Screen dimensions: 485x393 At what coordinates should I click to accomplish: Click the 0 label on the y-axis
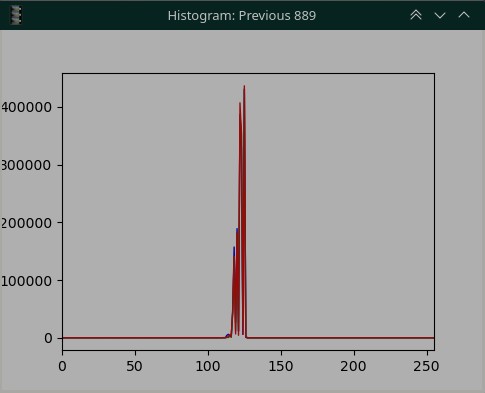coord(48,339)
